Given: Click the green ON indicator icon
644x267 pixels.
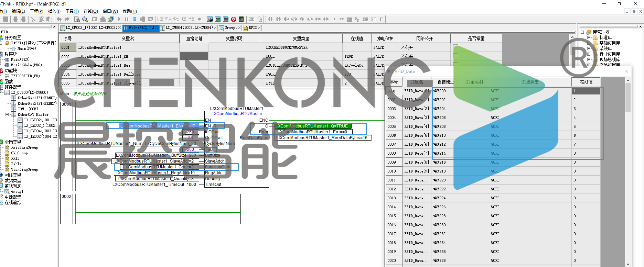Looking at the screenshot, I should (x=241, y=19).
